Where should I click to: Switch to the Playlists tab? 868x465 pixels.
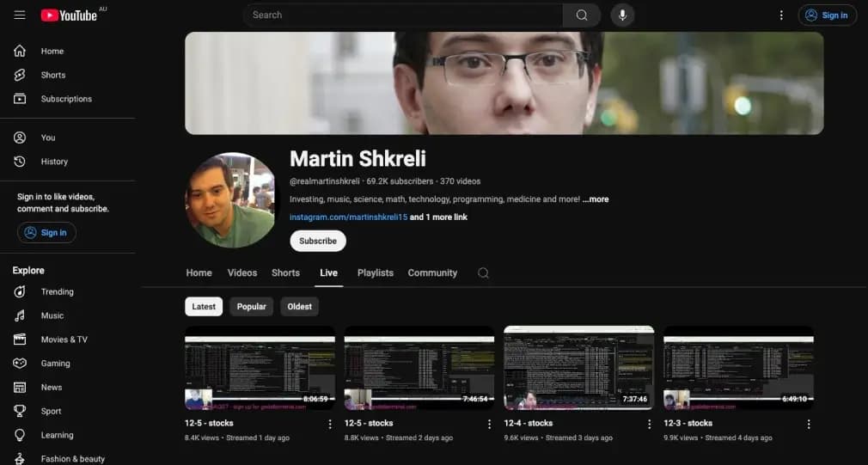point(376,273)
